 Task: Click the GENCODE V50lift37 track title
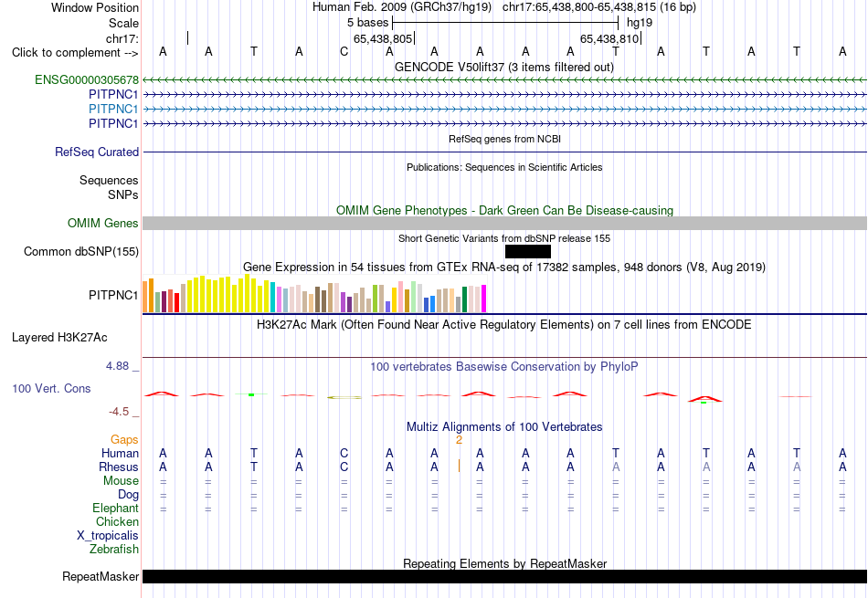(504, 68)
